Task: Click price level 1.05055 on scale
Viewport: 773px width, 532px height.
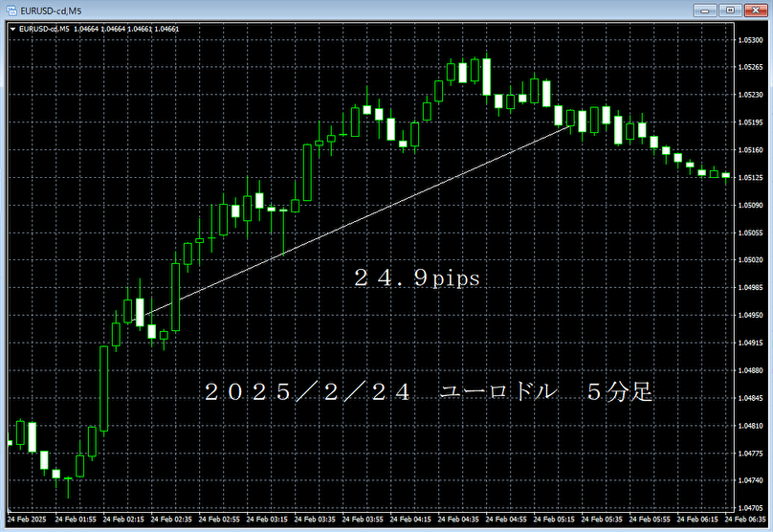Action: (750, 233)
